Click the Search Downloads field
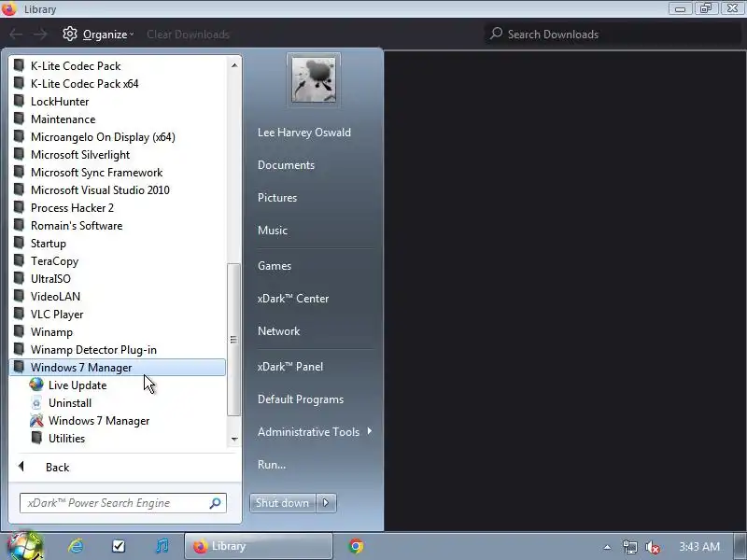This screenshot has height=560, width=747. tap(613, 34)
